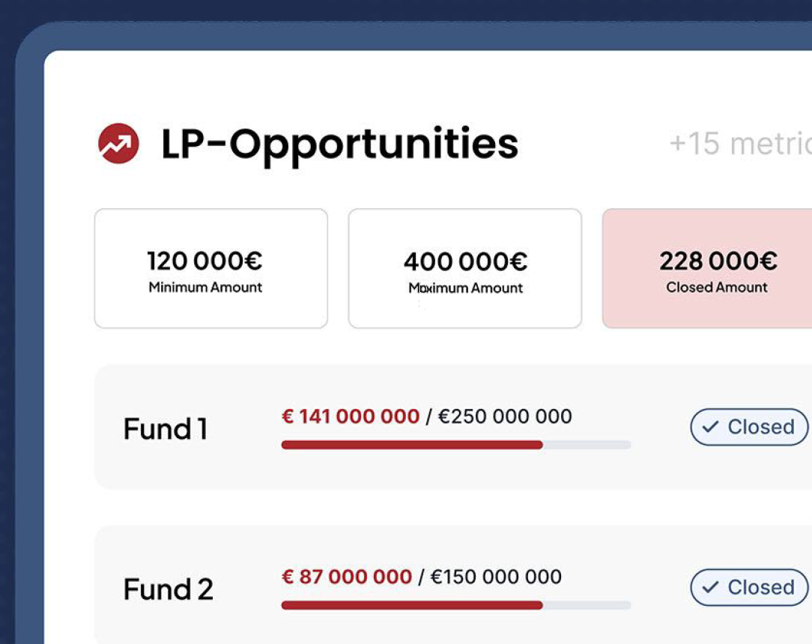The width and height of the screenshot is (812, 644).
Task: Click Fund 2's € 87 000 000 raised amount
Action: point(346,577)
